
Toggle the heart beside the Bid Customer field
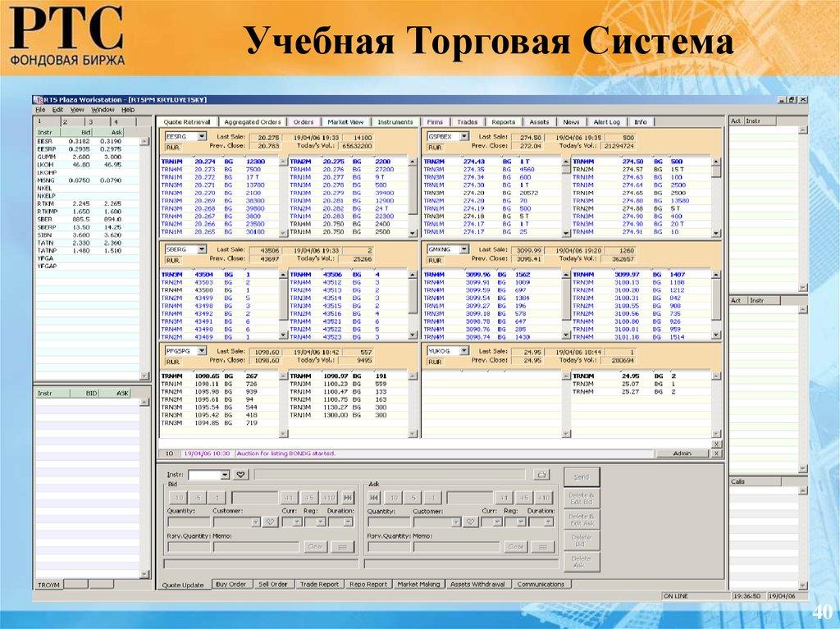272,520
